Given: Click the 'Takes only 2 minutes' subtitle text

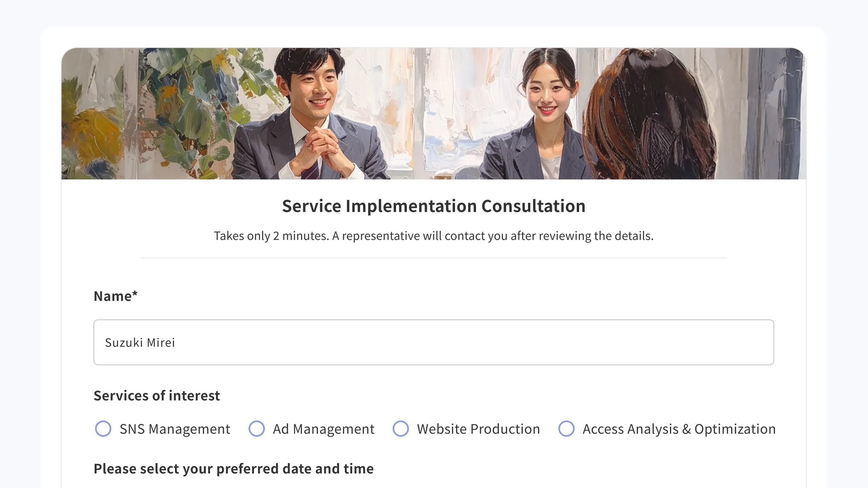Looking at the screenshot, I should [434, 236].
